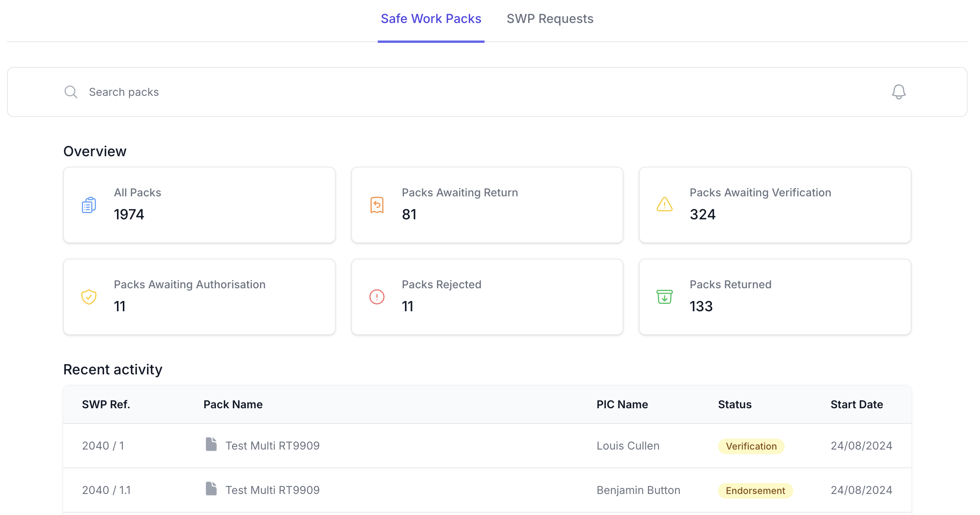Click the search magnifier icon
This screenshot has height=515, width=980.
coord(71,92)
